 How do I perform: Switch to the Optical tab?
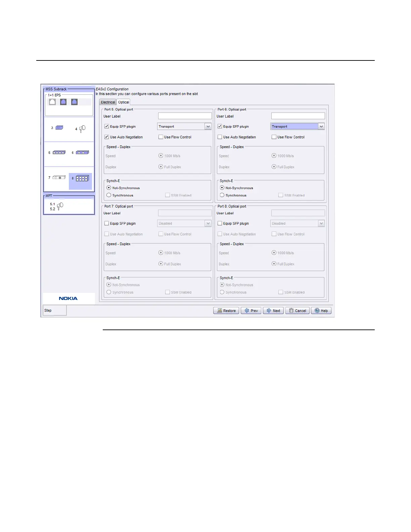[124, 102]
